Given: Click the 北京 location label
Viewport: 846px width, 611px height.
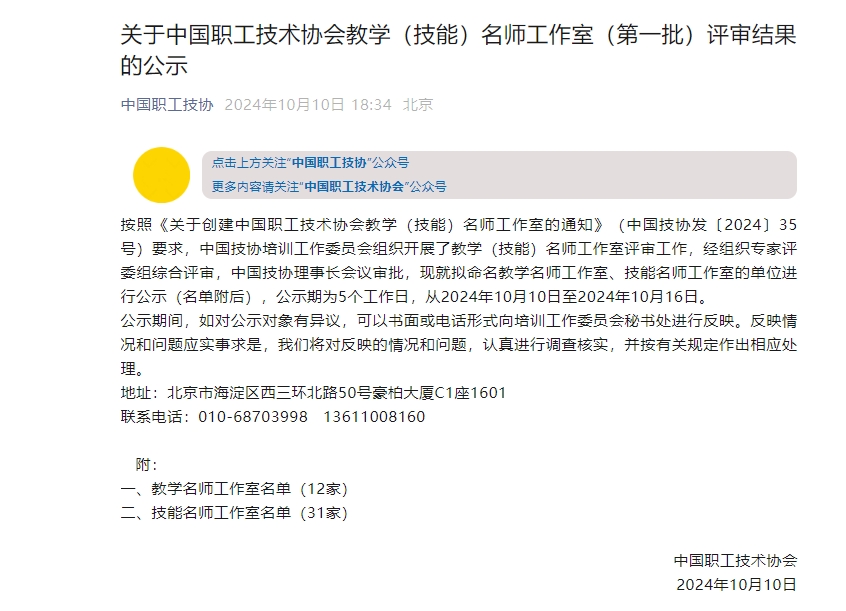Looking at the screenshot, I should 418,105.
